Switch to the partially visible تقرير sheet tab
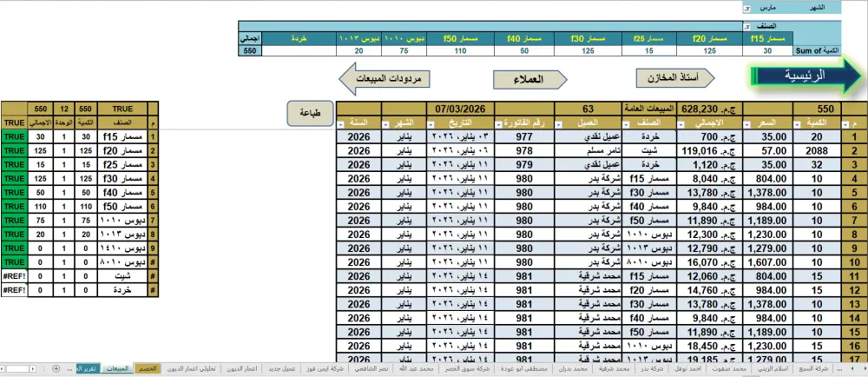 coord(88,368)
